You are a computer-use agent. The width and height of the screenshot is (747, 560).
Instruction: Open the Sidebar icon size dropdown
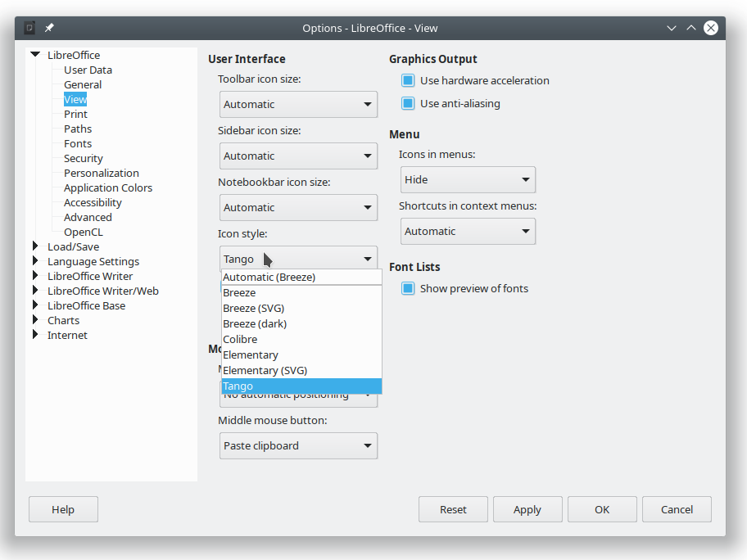pyautogui.click(x=299, y=156)
